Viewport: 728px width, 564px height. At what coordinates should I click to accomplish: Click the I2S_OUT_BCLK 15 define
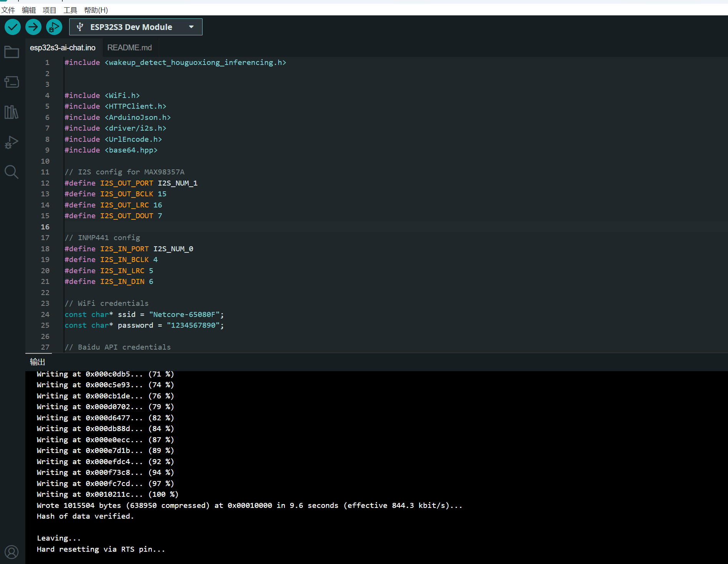115,194
